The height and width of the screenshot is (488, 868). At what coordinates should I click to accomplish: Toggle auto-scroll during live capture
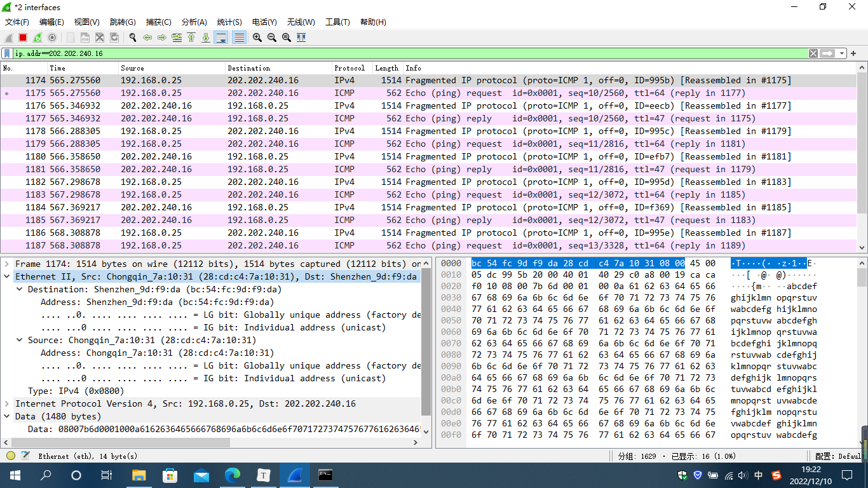click(220, 37)
